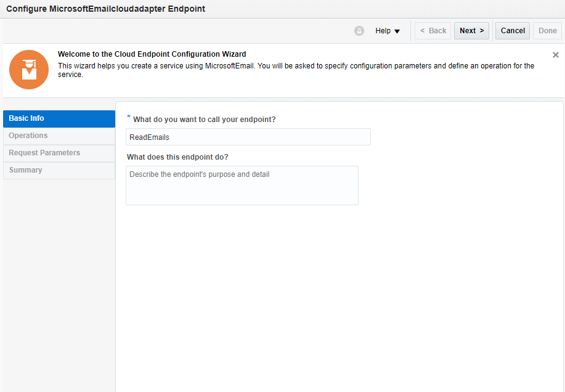Click the 'Configure MicrosoftEmailcloudadapter Endpoint' title
The height and width of the screenshot is (392, 565).
105,9
